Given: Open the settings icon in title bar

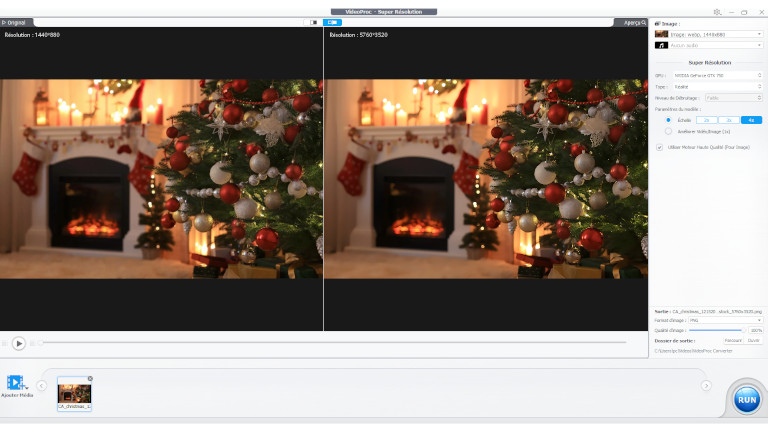Looking at the screenshot, I should 717,12.
